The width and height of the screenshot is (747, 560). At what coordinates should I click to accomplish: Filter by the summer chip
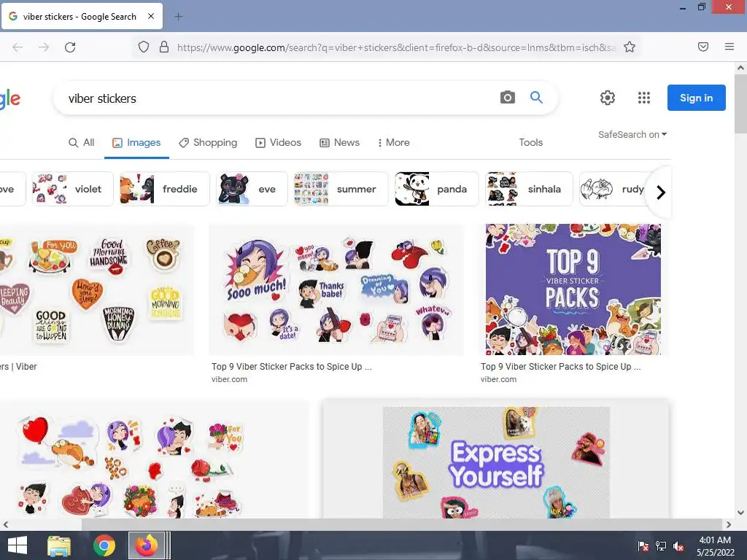pos(341,189)
